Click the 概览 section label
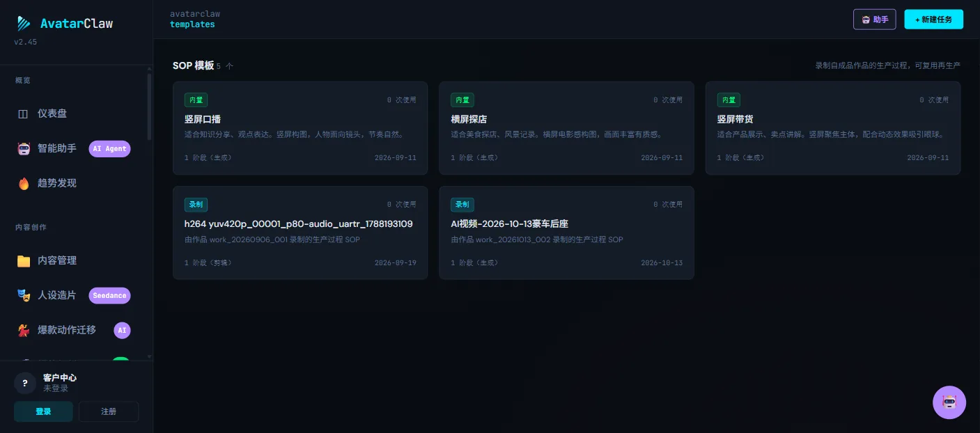The width and height of the screenshot is (980, 433). [x=23, y=80]
